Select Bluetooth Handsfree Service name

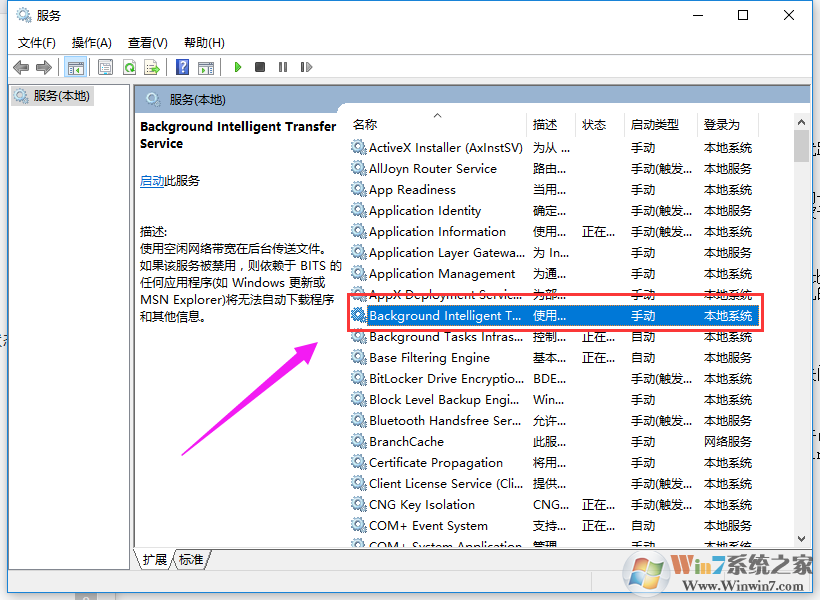pos(445,421)
